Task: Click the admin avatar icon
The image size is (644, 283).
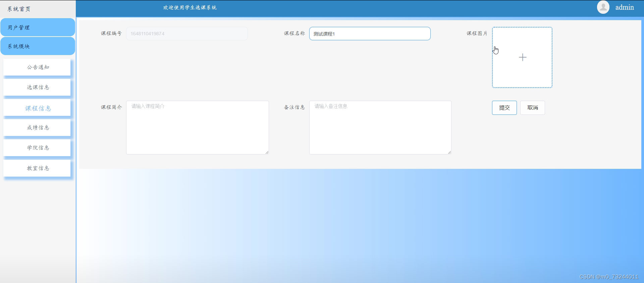Action: point(603,7)
